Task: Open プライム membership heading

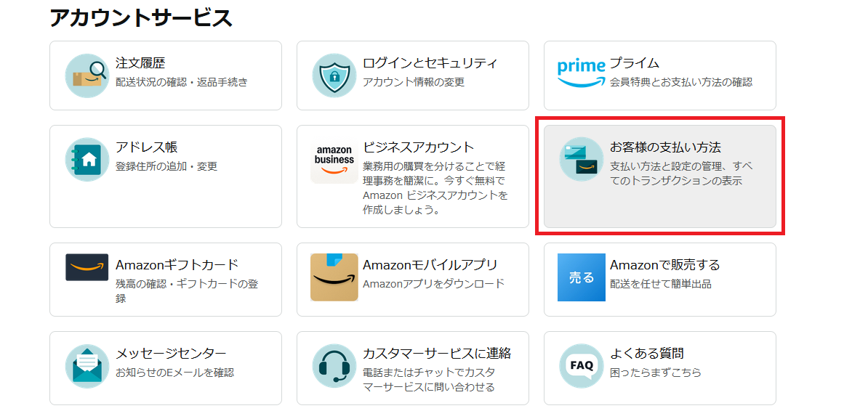Action: (x=635, y=63)
